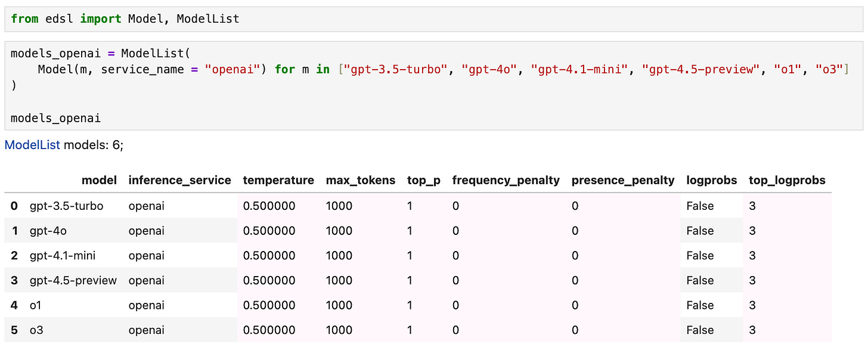Click top_logprobs value in the o3 row
Image resolution: width=868 pixels, height=347 pixels.
[x=752, y=330]
